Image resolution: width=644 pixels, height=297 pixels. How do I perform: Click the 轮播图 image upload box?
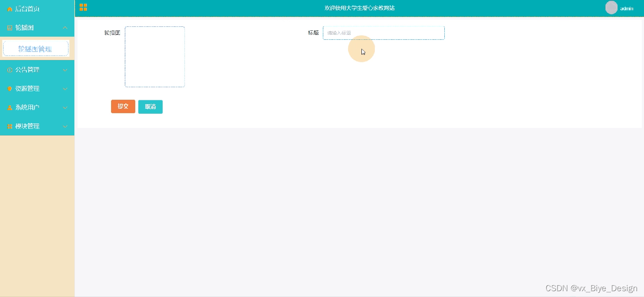155,57
